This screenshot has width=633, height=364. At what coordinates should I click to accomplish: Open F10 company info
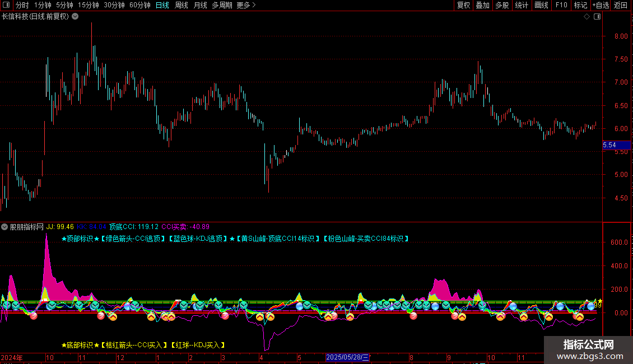(x=561, y=5)
